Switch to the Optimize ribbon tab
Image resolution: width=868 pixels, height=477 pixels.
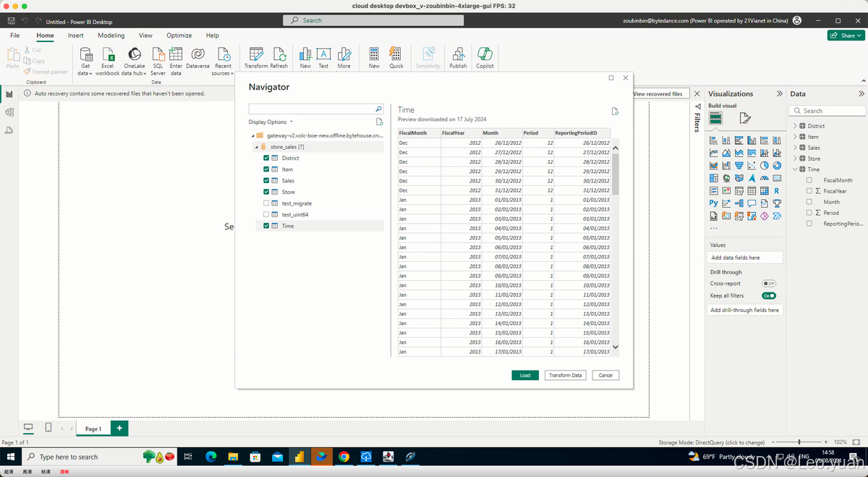click(179, 35)
